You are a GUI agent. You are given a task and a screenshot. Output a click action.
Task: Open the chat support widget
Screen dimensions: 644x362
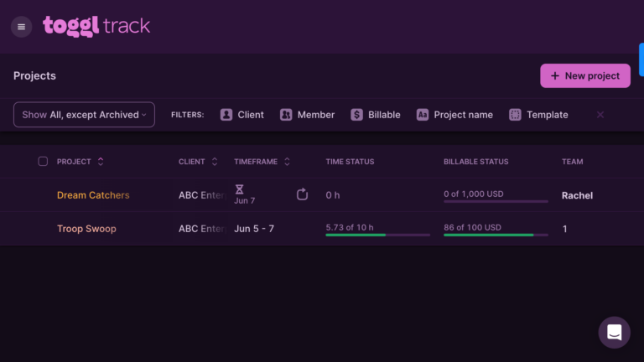tap(614, 332)
